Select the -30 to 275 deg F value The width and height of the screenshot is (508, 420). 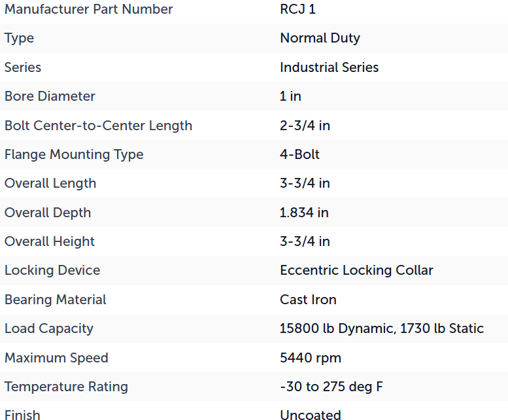(331, 387)
